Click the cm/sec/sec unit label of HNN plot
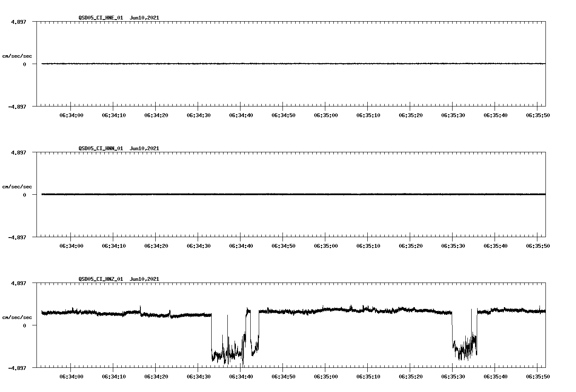The image size is (576, 392). coord(17,187)
